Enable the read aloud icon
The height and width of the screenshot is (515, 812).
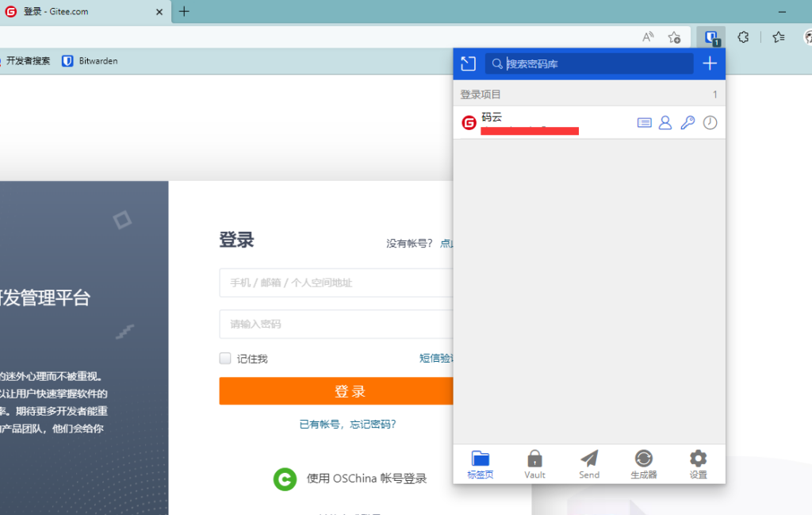tap(648, 37)
